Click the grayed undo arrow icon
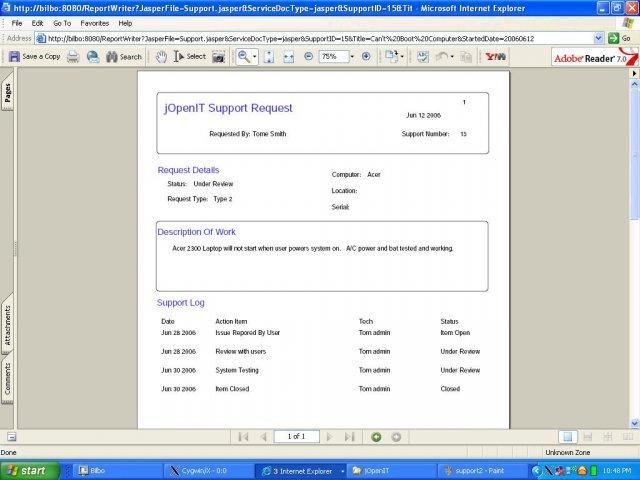The width and height of the screenshot is (640, 480). point(442,57)
